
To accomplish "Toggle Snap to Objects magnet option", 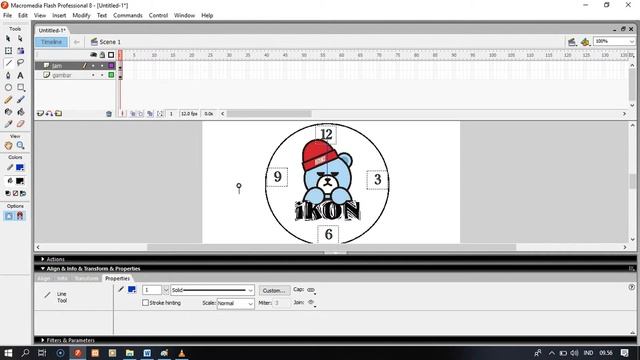I will click(x=20, y=216).
